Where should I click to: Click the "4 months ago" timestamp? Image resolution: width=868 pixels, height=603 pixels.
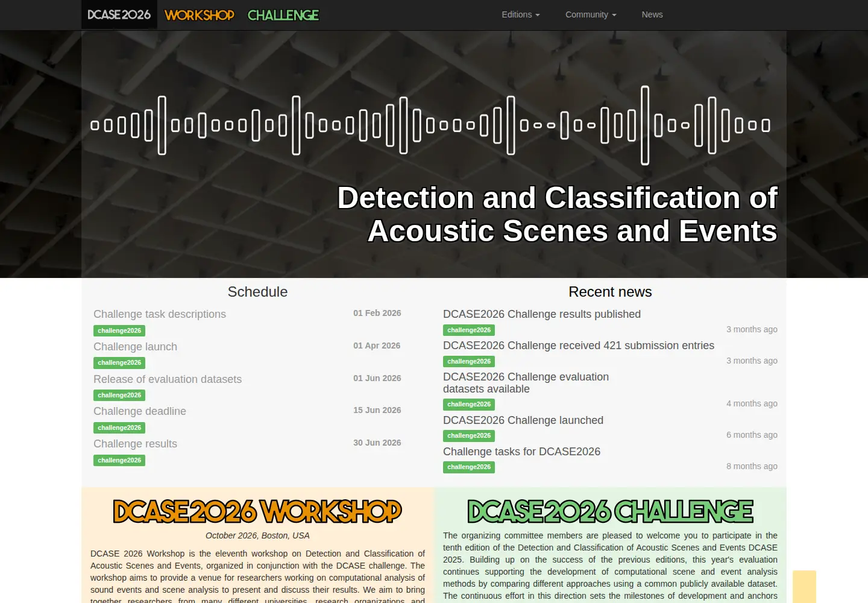[x=752, y=403]
